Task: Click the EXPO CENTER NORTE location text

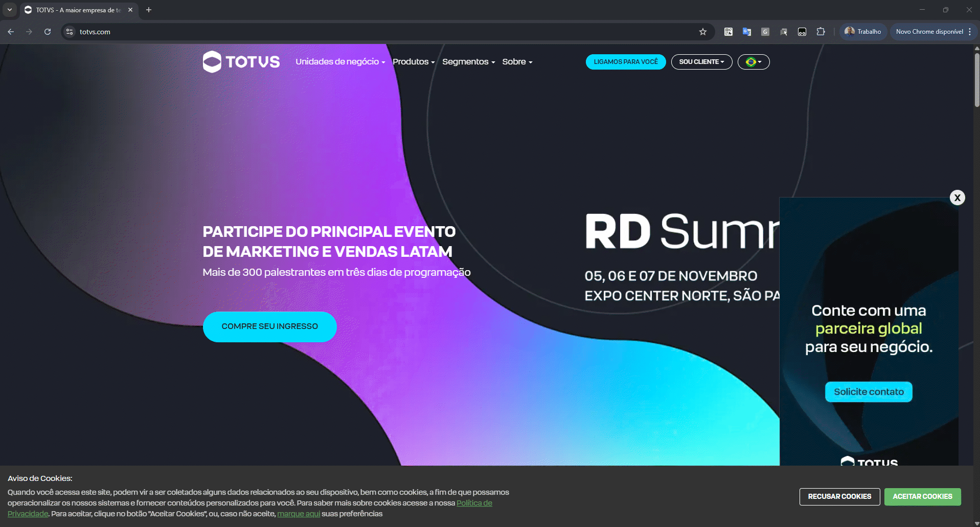Action: (682, 296)
